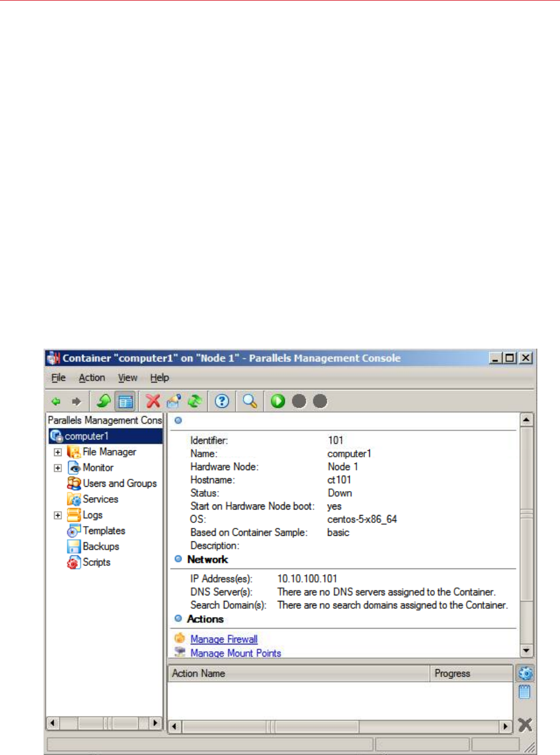Click the Hardware Node value Node 1
Viewport: 560px width, 755px height.
(x=343, y=467)
